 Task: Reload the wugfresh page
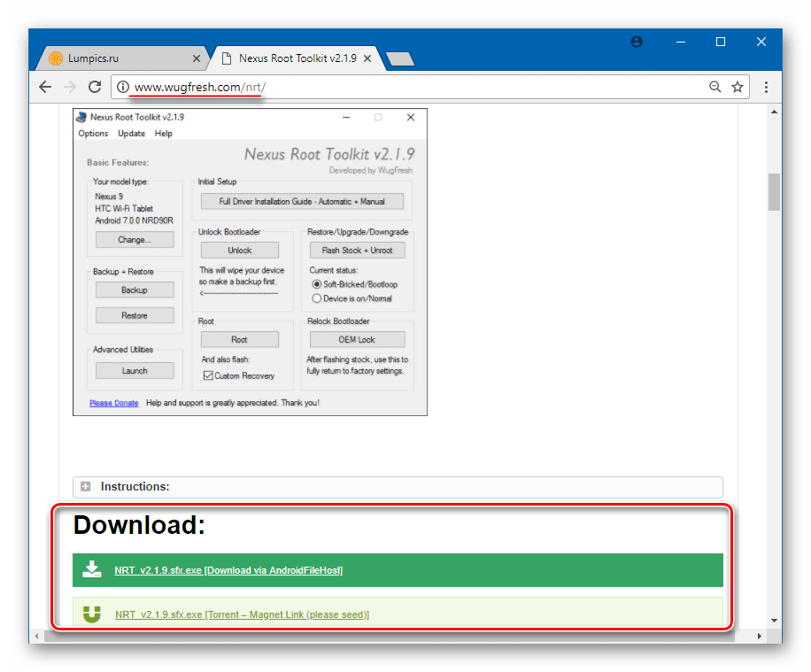tap(94, 87)
